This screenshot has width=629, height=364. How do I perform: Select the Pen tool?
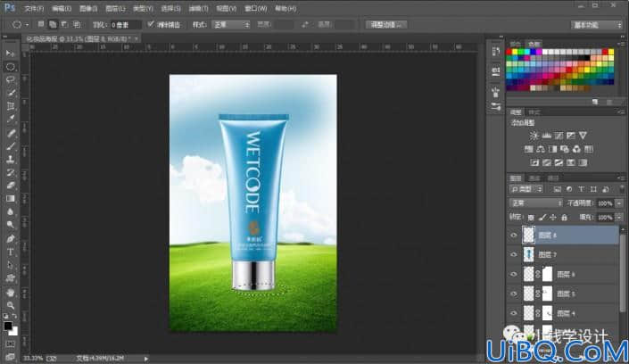tap(11, 239)
